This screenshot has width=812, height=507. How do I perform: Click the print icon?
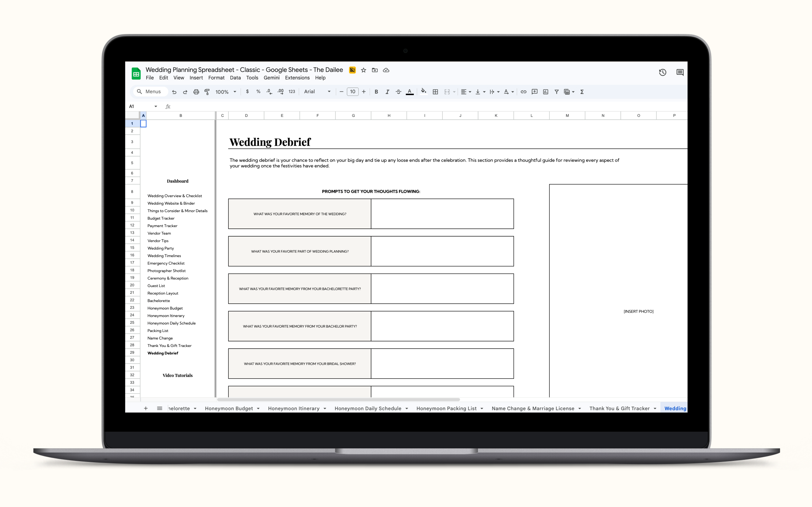[196, 92]
